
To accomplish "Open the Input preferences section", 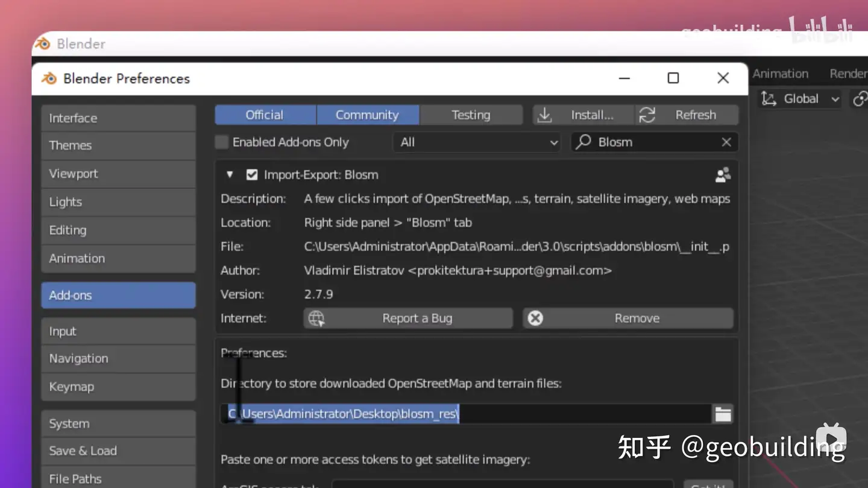I will tap(118, 331).
